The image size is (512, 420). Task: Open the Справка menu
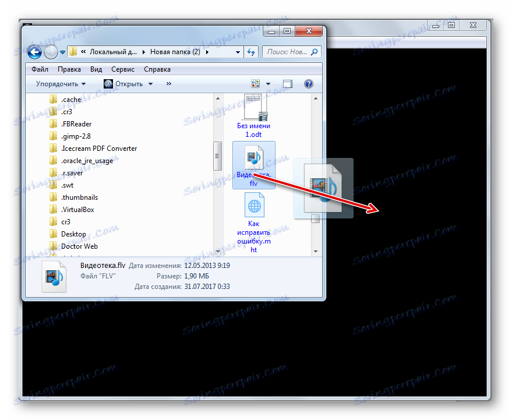(157, 69)
